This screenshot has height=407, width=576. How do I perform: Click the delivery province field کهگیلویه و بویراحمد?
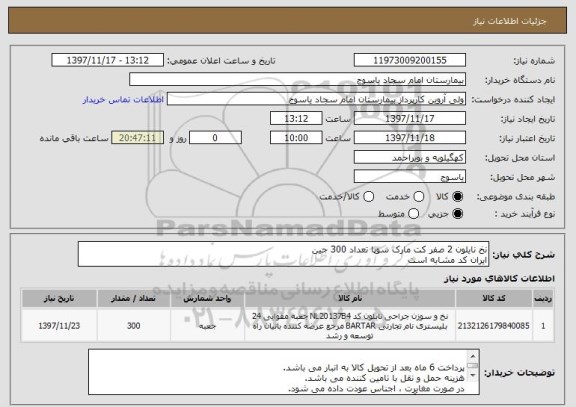[410, 158]
